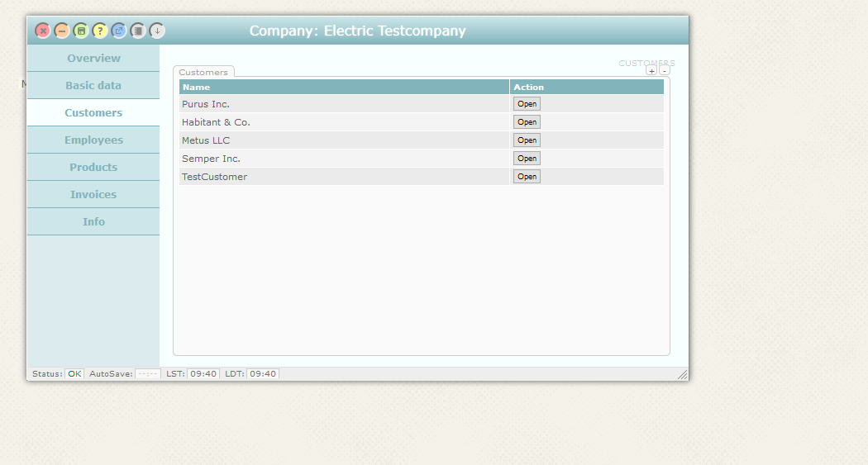Viewport: 868px width, 465px height.
Task: Open the Basic data section
Action: coord(93,86)
